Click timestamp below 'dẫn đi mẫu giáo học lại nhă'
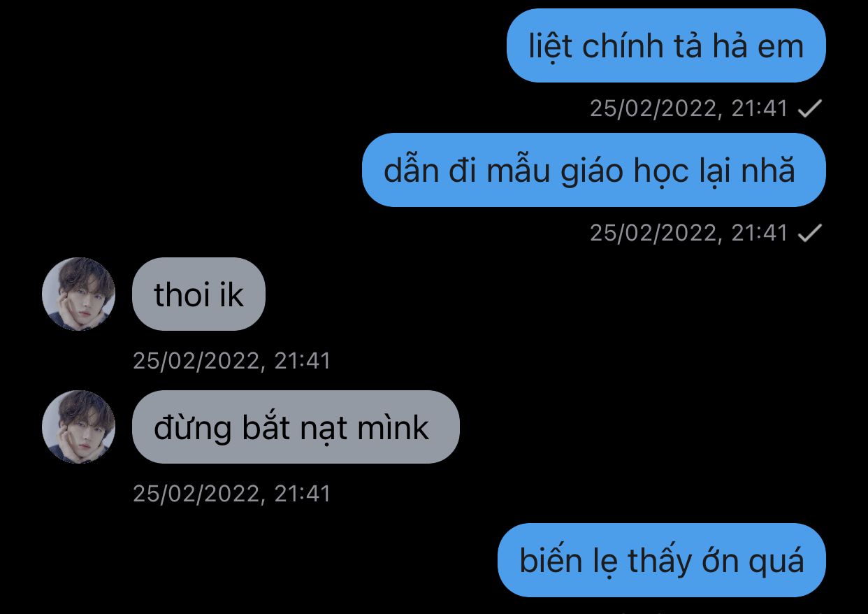This screenshot has height=614, width=868. click(x=688, y=233)
